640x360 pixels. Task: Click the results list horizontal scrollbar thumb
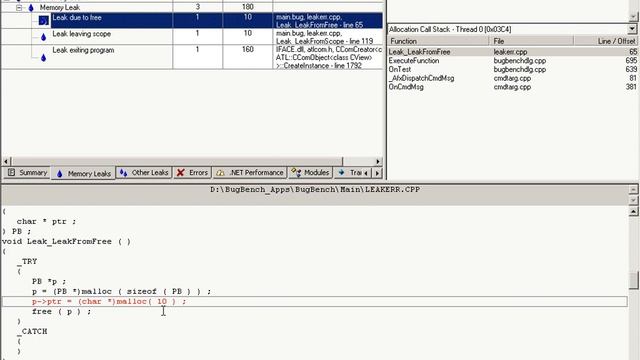click(x=177, y=161)
